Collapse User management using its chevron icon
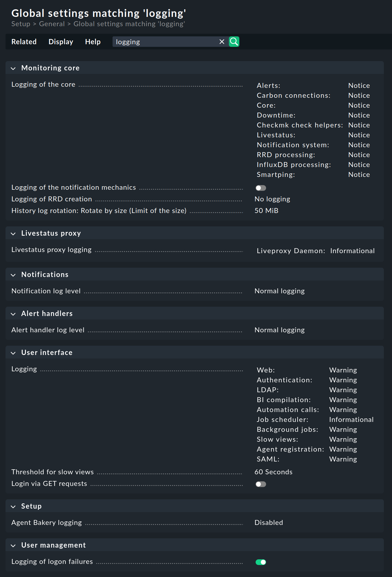This screenshot has height=577, width=392. [x=13, y=546]
